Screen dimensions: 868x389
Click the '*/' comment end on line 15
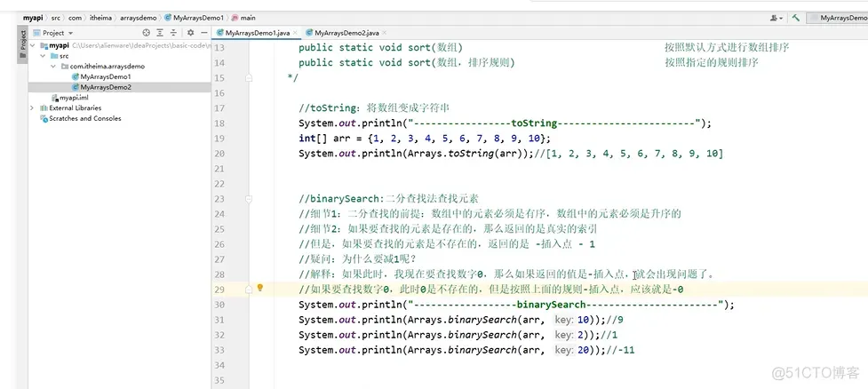click(293, 77)
